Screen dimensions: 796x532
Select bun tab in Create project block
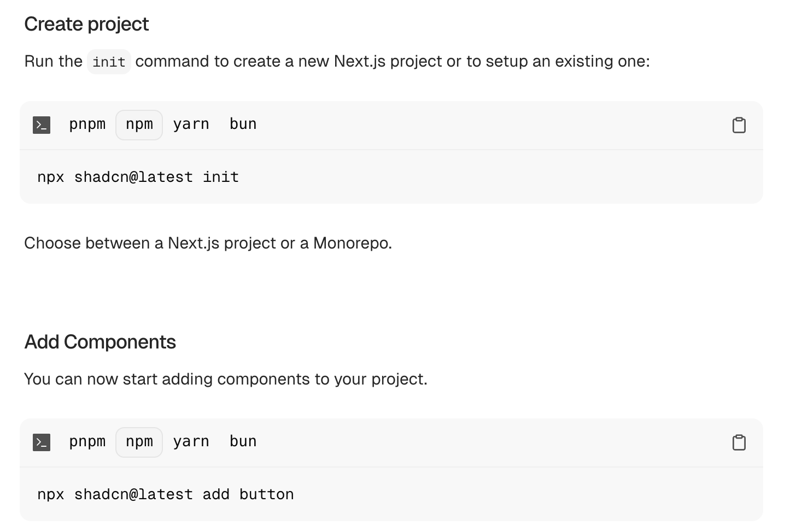click(243, 125)
